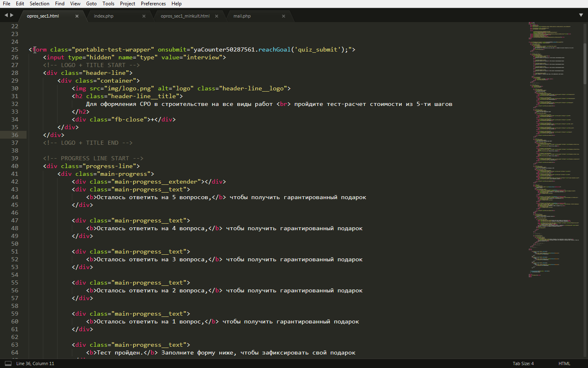Click the "container" class value on line 29
The image size is (588, 368).
(116, 81)
